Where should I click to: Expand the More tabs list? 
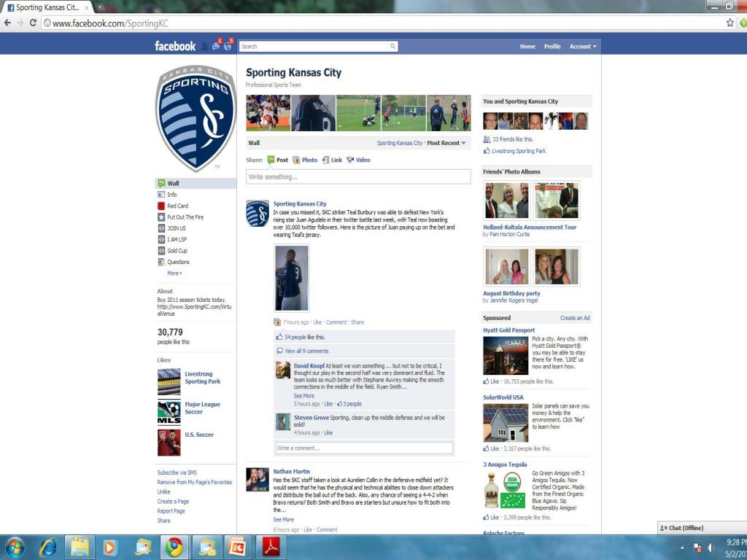[x=174, y=273]
